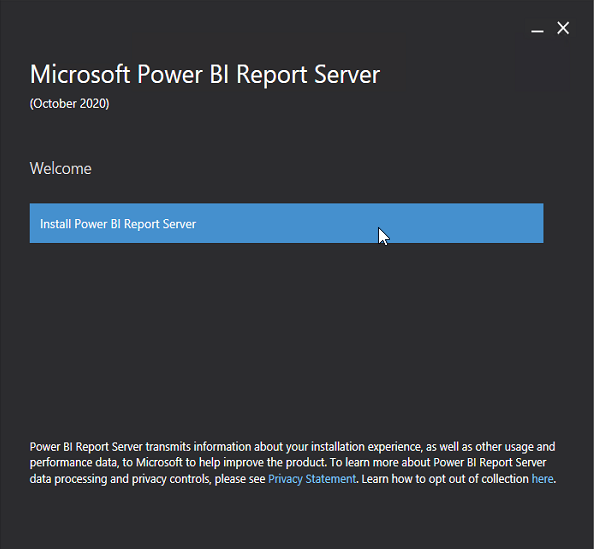Click 'Install Power BI Report Server' label text
595x549 pixels.
(x=118, y=224)
